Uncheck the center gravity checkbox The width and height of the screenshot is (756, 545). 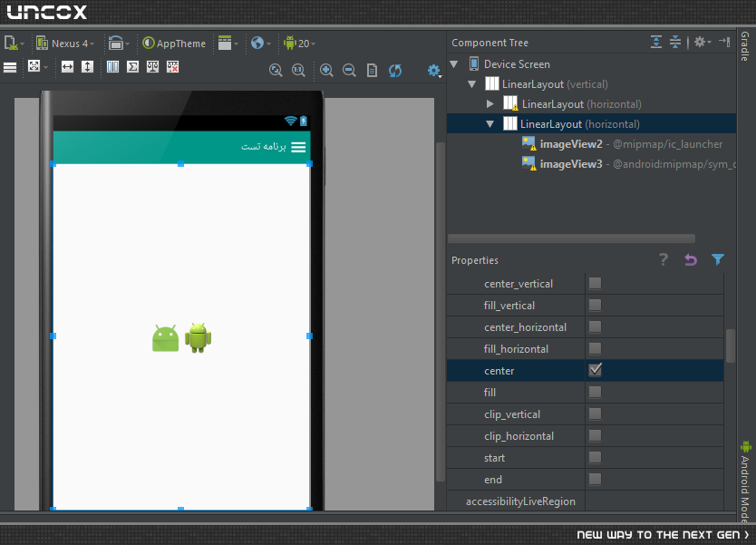[x=595, y=370]
